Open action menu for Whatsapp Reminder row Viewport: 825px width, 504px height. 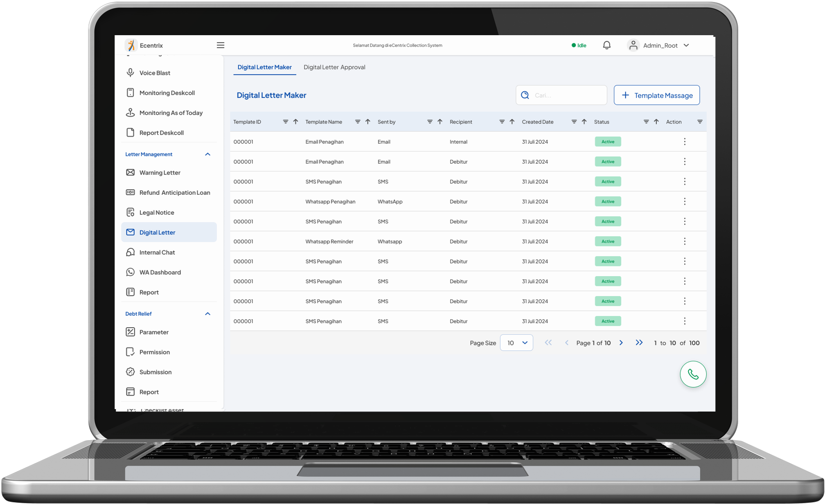click(684, 241)
